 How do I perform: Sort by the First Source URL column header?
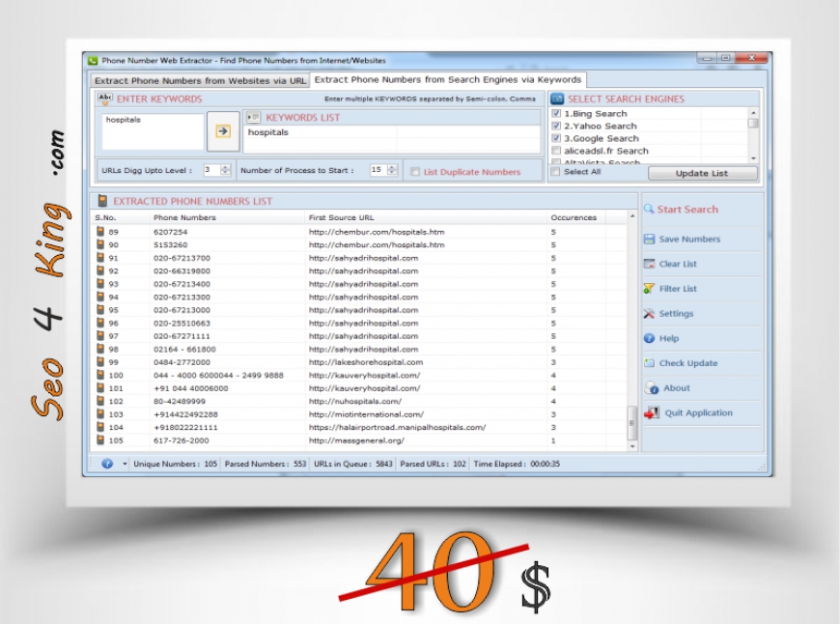point(341,217)
